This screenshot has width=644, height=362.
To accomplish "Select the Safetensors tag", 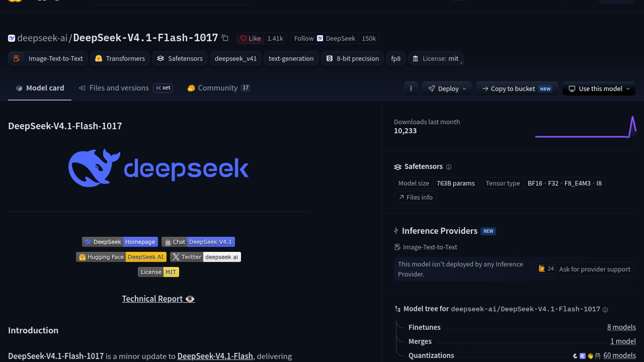I will tap(180, 59).
